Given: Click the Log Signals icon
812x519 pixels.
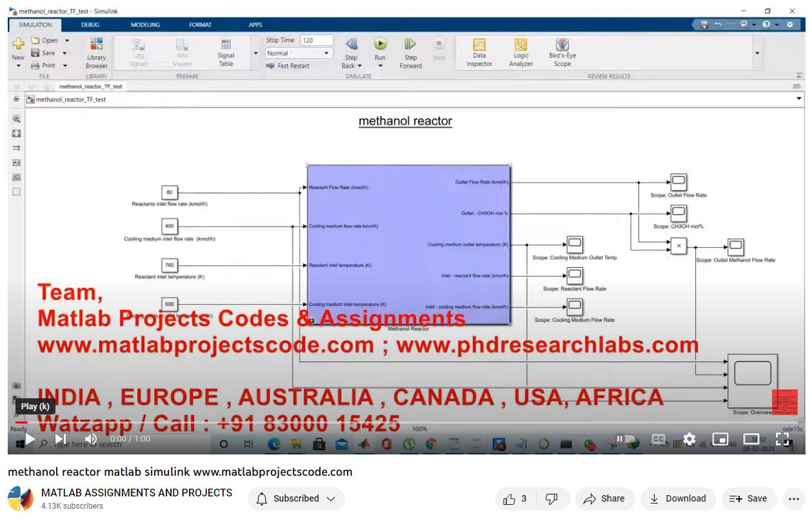Looking at the screenshot, I should pyautogui.click(x=138, y=52).
